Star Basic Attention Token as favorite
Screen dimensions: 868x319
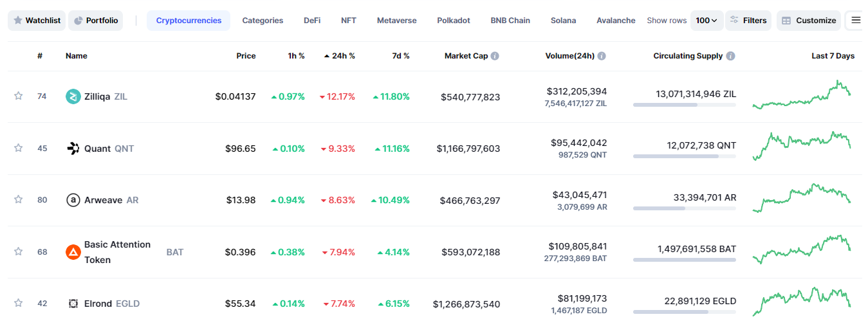coord(19,251)
